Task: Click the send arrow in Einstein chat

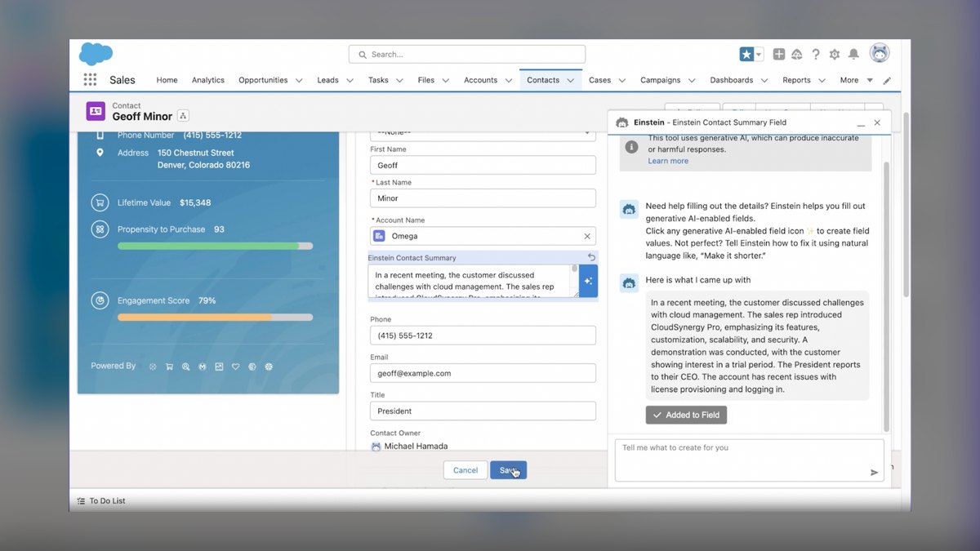Action: (874, 472)
